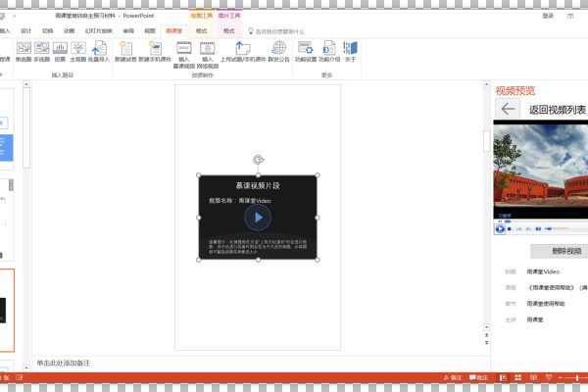The image size is (588, 392).
Task: Play the slide's MOOC video placeholder
Action: tap(258, 218)
